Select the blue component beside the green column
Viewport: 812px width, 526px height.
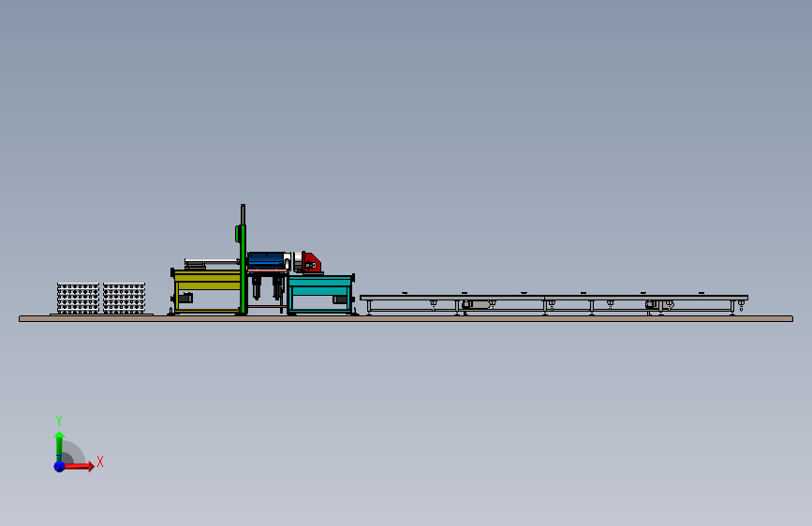click(266, 260)
